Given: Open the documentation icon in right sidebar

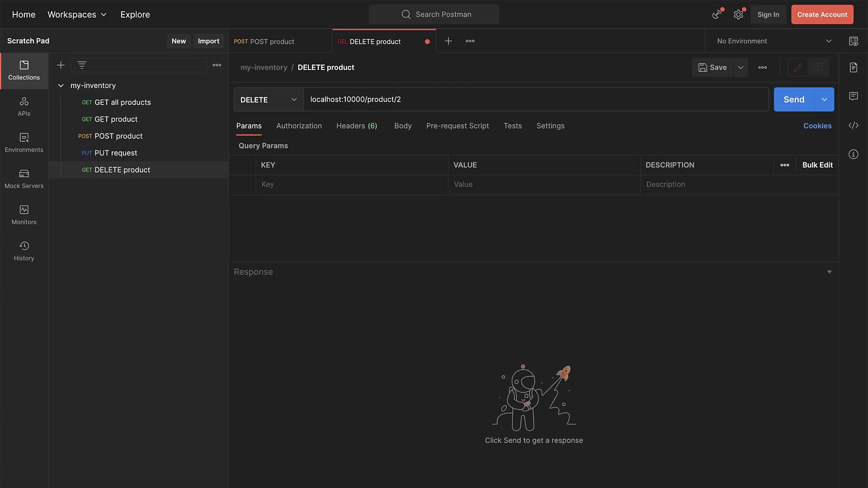Looking at the screenshot, I should pos(853,67).
